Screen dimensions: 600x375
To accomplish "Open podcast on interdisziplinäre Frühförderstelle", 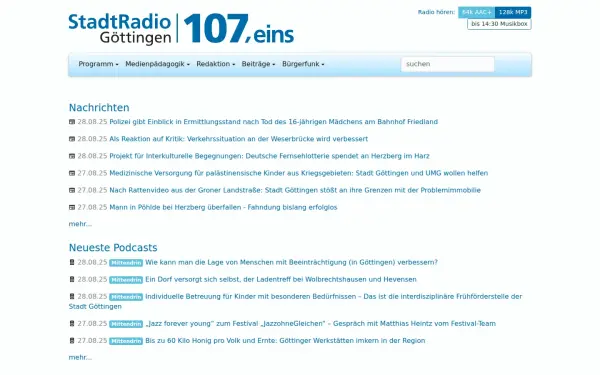I will pos(295,302).
